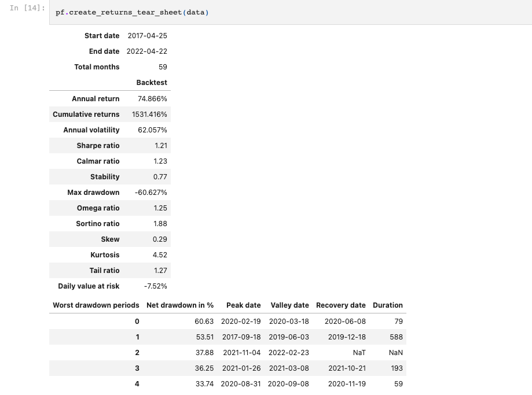Click the NaN duration cell
This screenshot has width=532, height=395.
coord(396,352)
